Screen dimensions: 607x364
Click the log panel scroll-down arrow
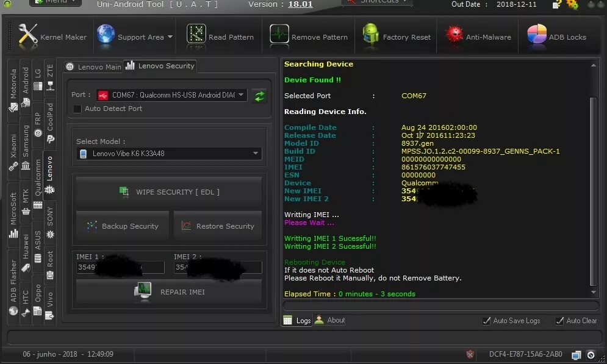[594, 293]
